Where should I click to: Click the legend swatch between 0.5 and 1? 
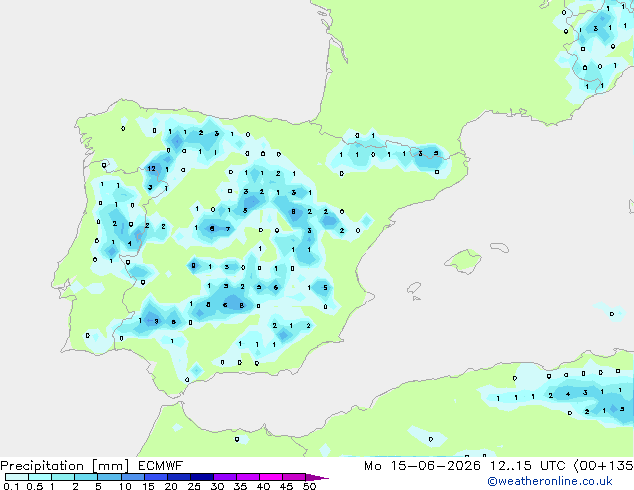tap(40, 477)
